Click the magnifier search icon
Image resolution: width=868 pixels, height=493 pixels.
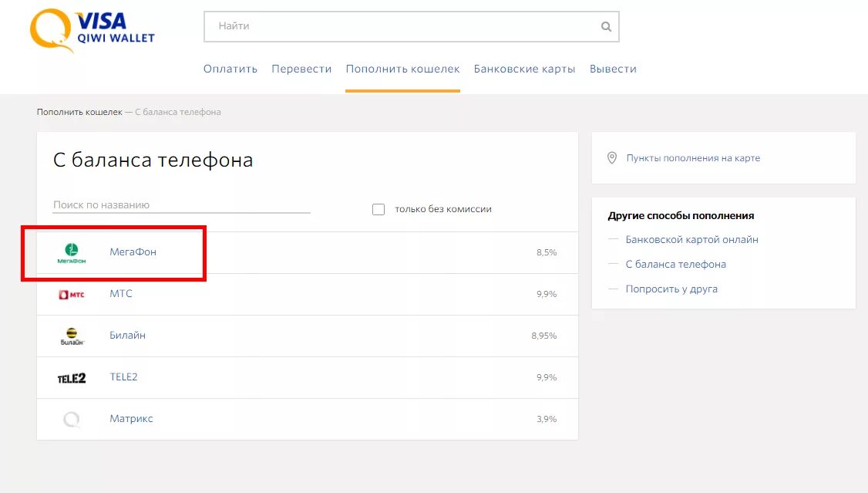point(606,26)
